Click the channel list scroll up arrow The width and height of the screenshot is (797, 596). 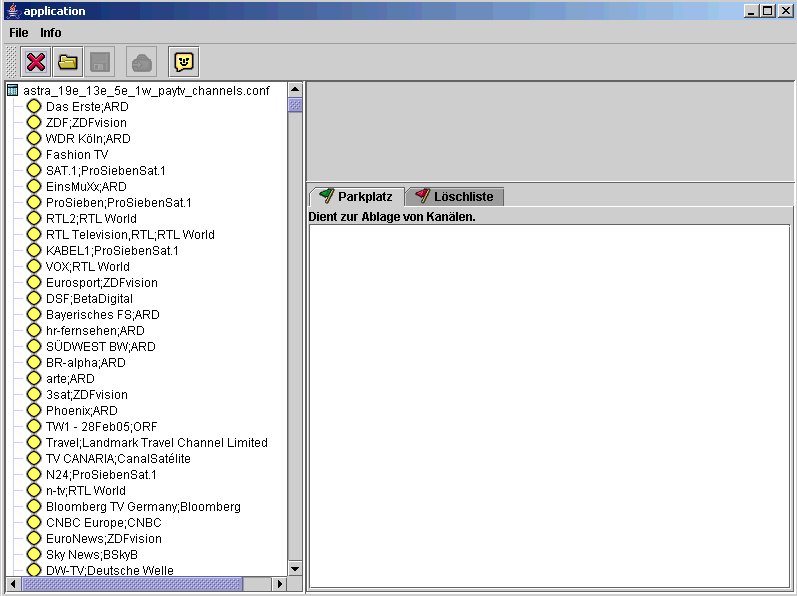click(x=295, y=90)
